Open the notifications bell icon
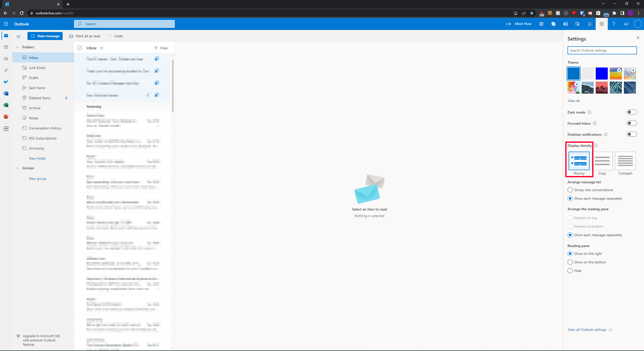The width and height of the screenshot is (644, 351). tap(589, 24)
